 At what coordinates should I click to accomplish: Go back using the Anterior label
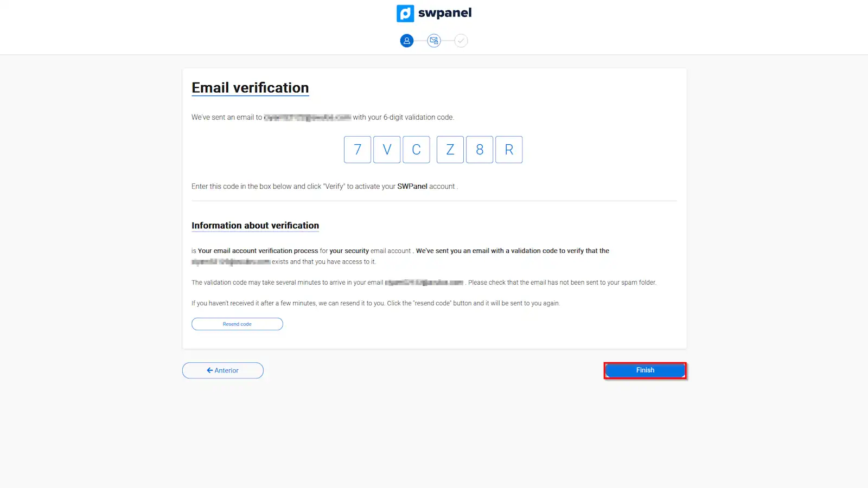point(227,370)
